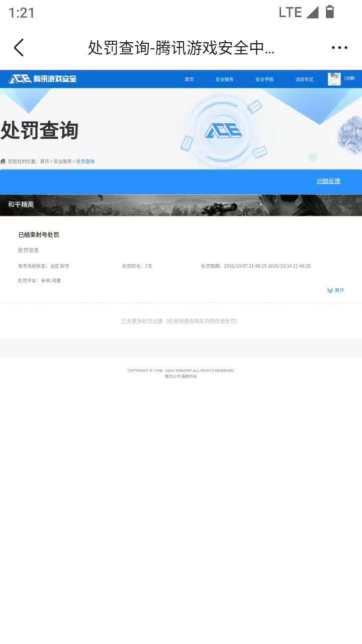The width and height of the screenshot is (362, 644).
Task: Tap the page title 处罚查询-腾讯游戏安全中
Action: point(181,48)
